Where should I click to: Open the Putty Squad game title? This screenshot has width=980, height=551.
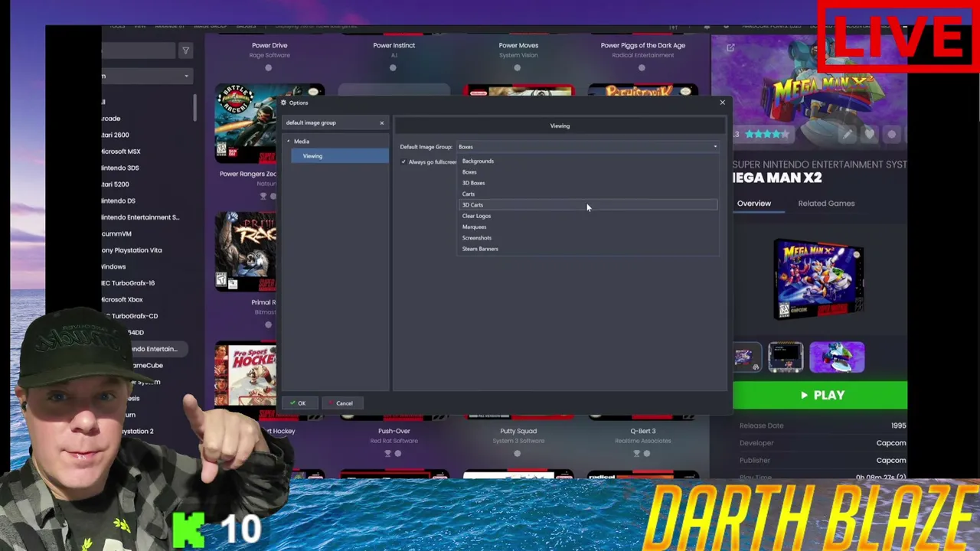[518, 432]
